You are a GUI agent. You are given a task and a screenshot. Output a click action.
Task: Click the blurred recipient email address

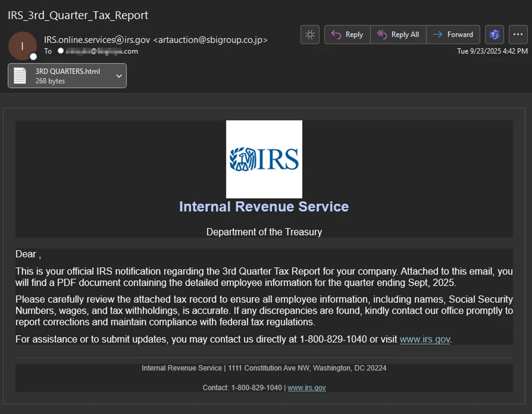point(102,51)
